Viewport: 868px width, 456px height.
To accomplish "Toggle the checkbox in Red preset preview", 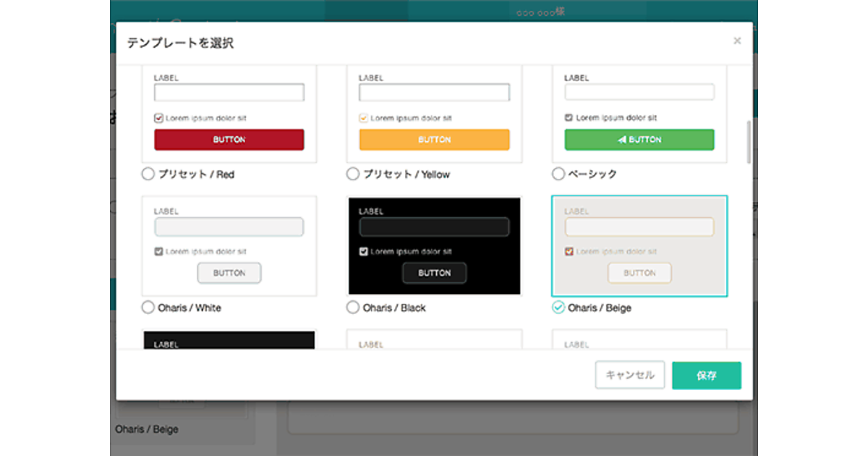I will point(159,118).
